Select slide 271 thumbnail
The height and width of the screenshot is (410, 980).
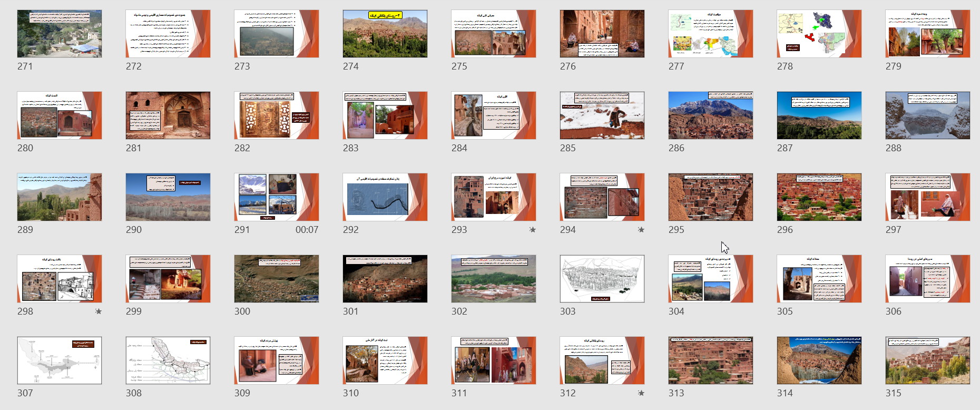60,34
